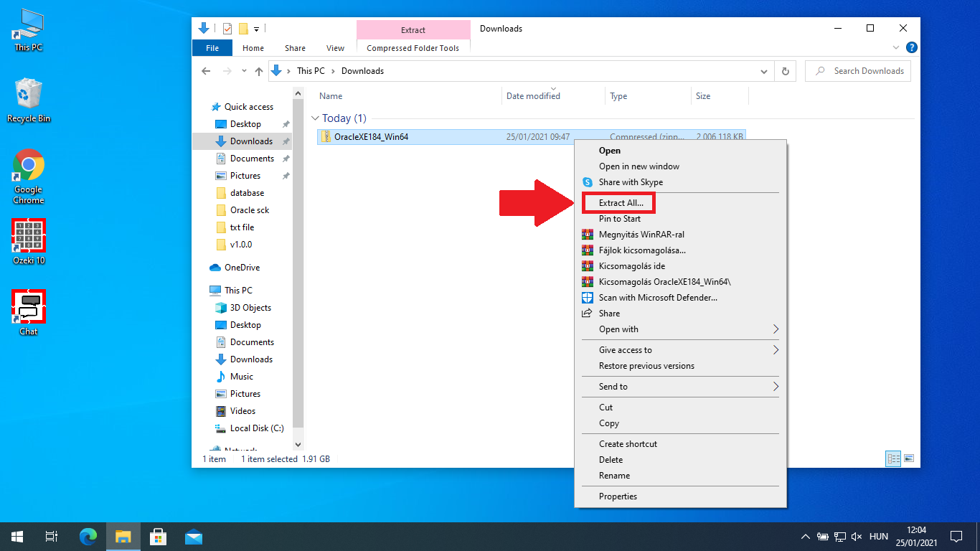The height and width of the screenshot is (551, 980).
Task: Click WinRAR icon beside Megnyitás WinRAR-ral
Action: 588,235
